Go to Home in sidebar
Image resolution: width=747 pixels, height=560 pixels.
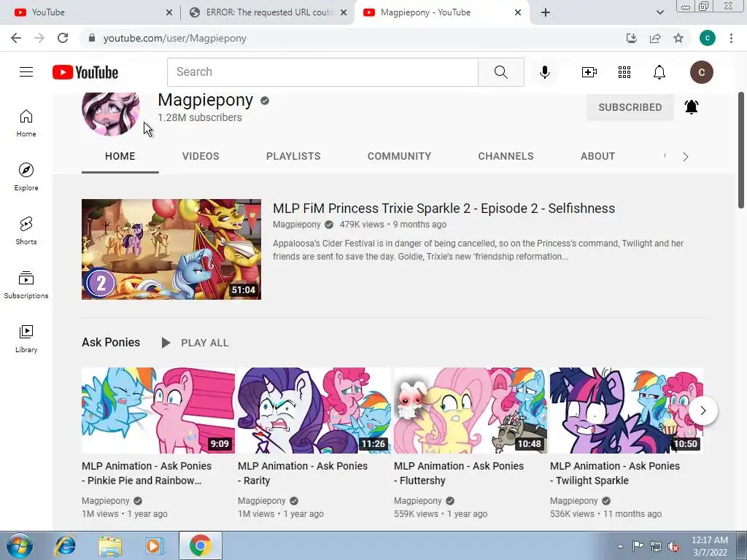tap(26, 123)
